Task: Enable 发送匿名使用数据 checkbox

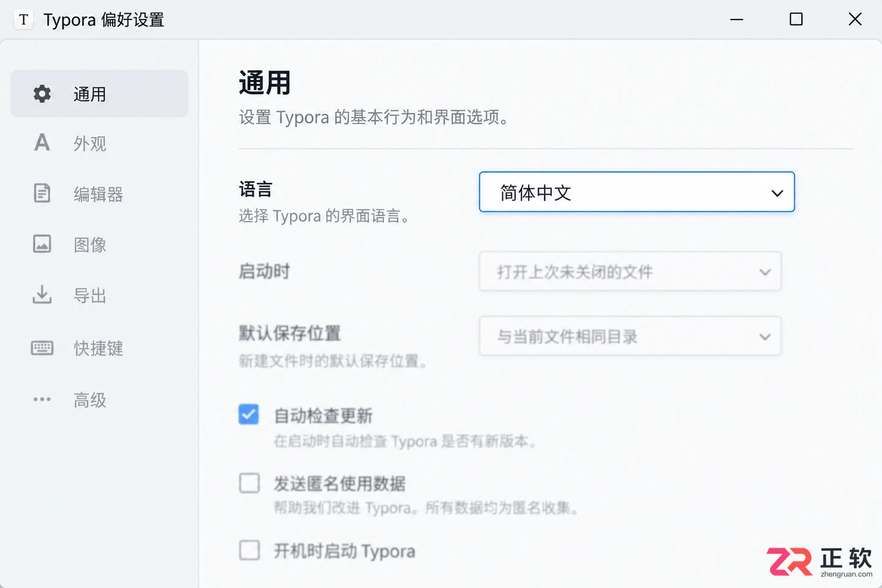Action: [249, 483]
